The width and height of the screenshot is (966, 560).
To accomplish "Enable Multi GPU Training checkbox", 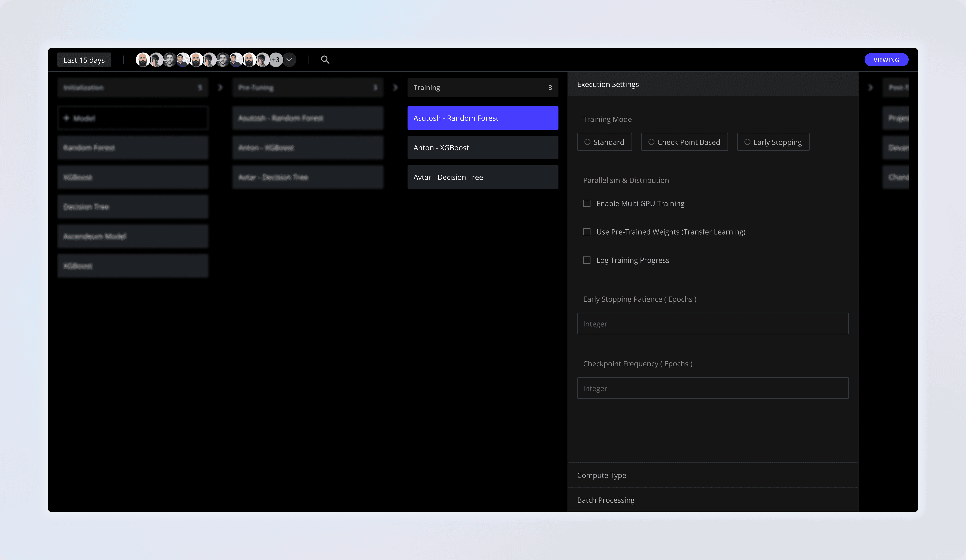I will (587, 203).
